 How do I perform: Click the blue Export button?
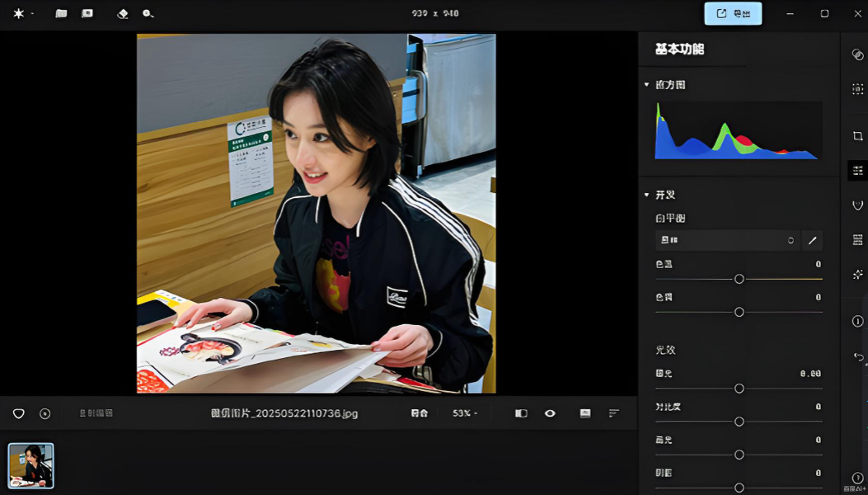[x=733, y=13]
